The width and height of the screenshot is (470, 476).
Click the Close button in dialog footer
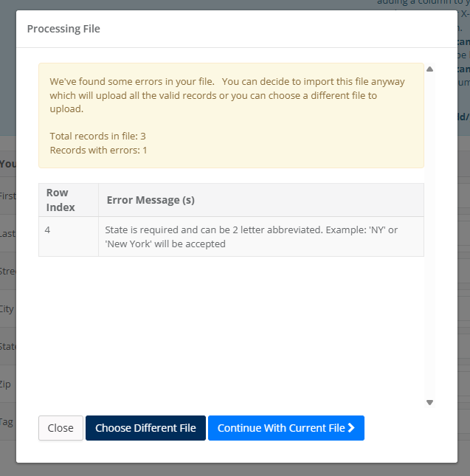(61, 428)
